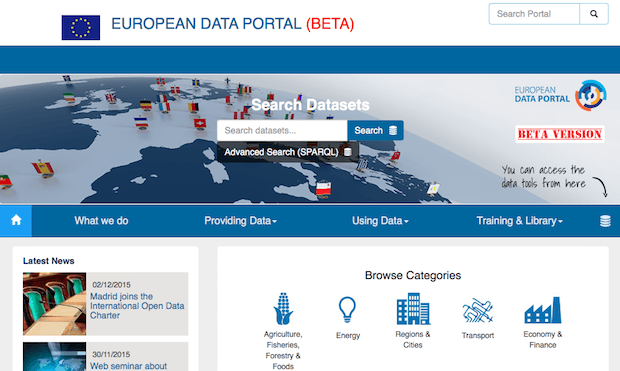Click the Madrid news conference room thumbnail

click(x=55, y=304)
